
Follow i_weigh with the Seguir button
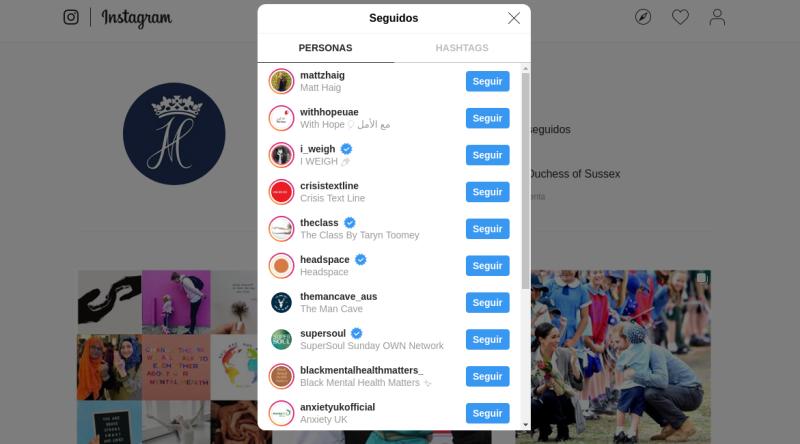(x=487, y=155)
